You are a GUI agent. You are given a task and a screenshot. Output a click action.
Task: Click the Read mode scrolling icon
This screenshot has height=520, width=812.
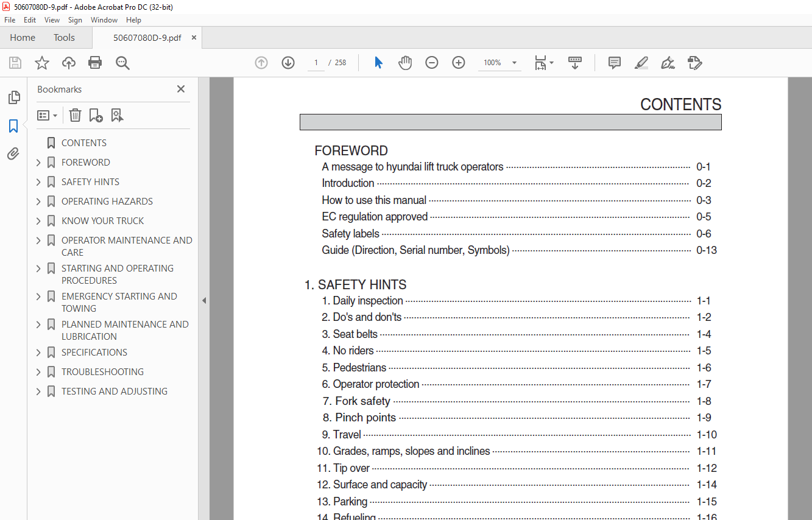point(575,63)
